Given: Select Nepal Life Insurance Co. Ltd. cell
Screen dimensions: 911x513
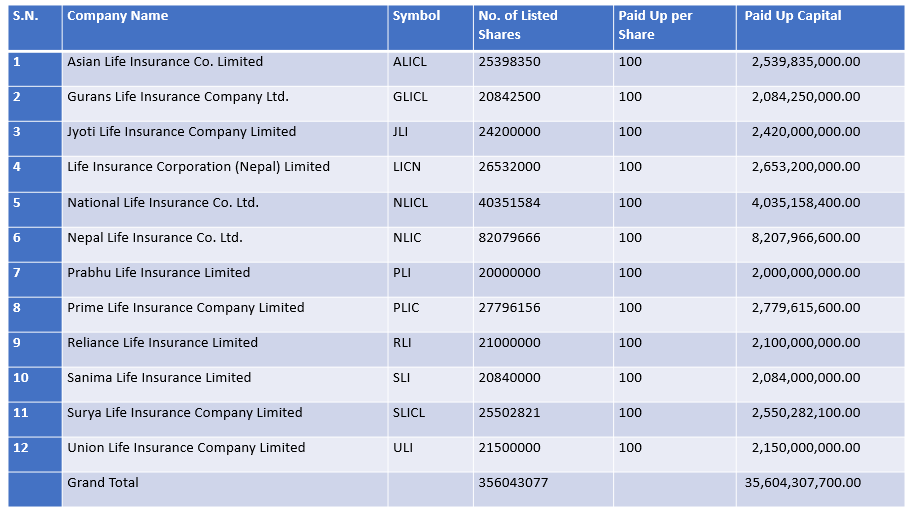Looking at the screenshot, I should (x=155, y=238).
